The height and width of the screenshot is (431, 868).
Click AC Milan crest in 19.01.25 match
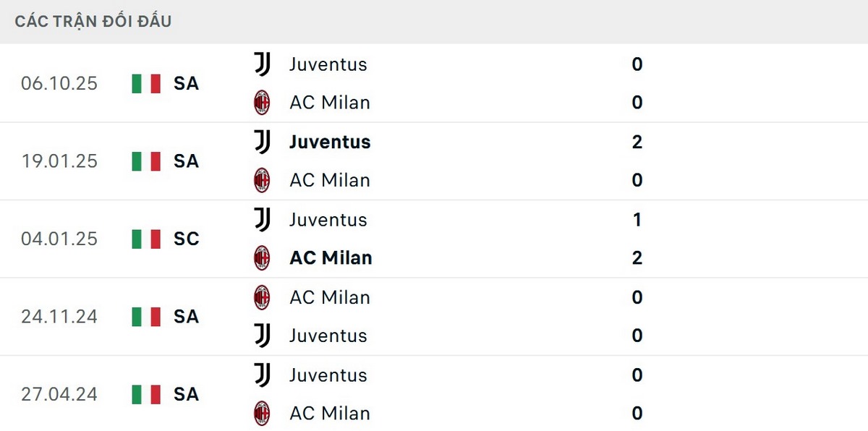pyautogui.click(x=262, y=180)
